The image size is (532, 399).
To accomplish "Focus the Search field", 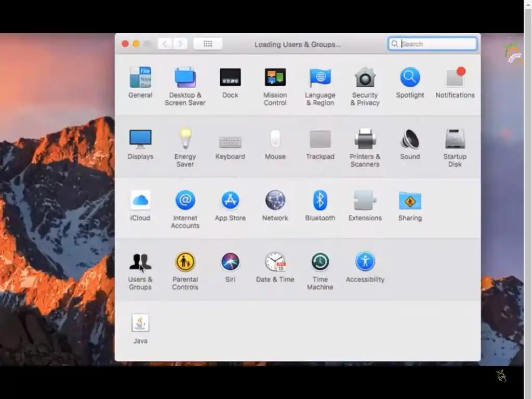I will pyautogui.click(x=432, y=44).
